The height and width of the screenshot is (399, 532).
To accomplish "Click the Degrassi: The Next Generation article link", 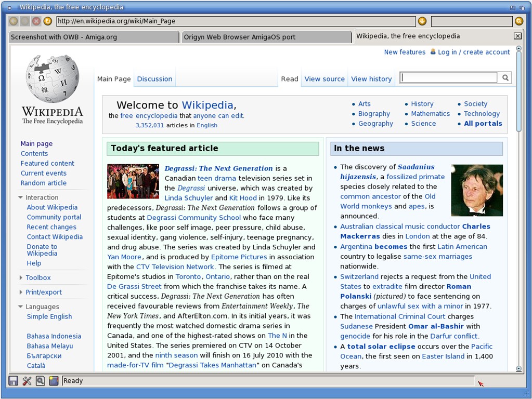I will pos(218,168).
